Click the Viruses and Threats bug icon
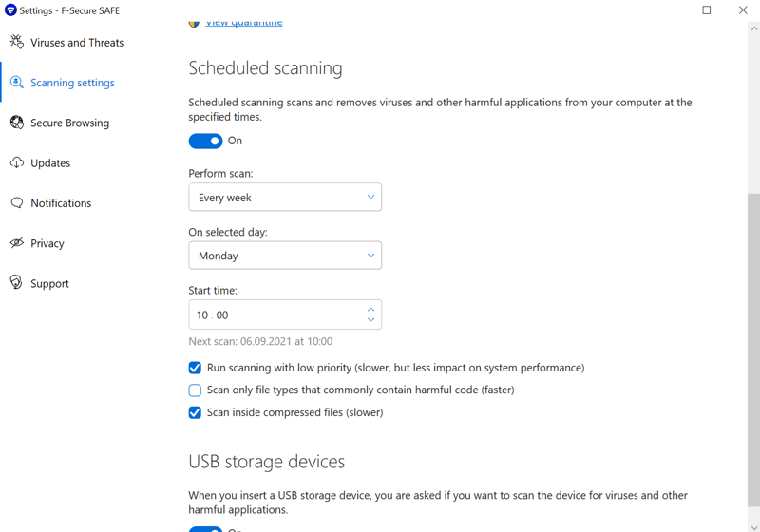This screenshot has height=532, width=760. point(16,42)
